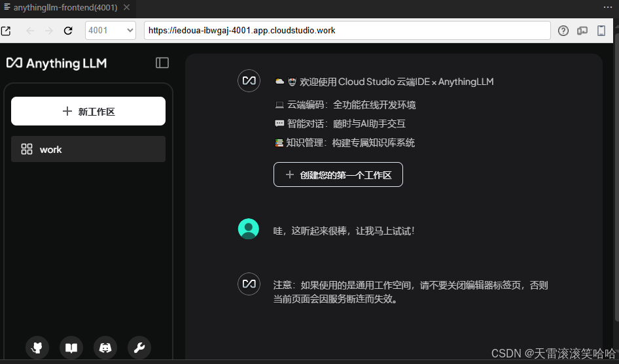Go forward in preview browser
Image resolution: width=619 pixels, height=364 pixels.
[x=48, y=31]
